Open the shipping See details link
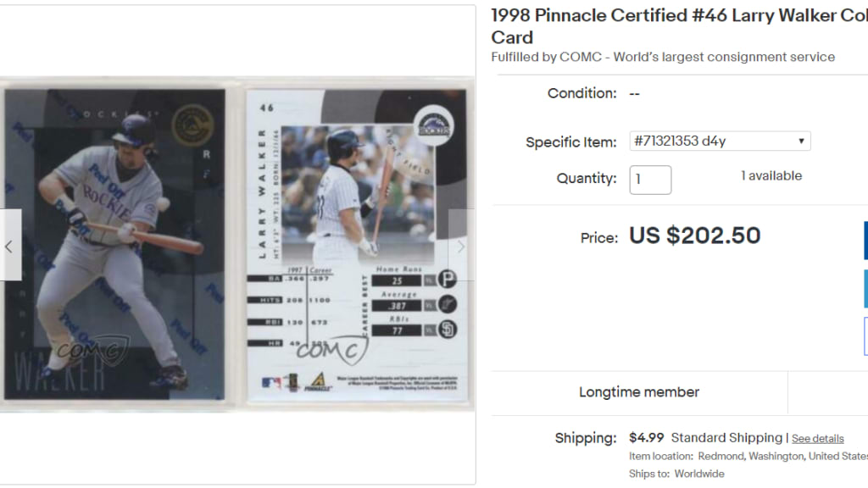 [x=817, y=439]
